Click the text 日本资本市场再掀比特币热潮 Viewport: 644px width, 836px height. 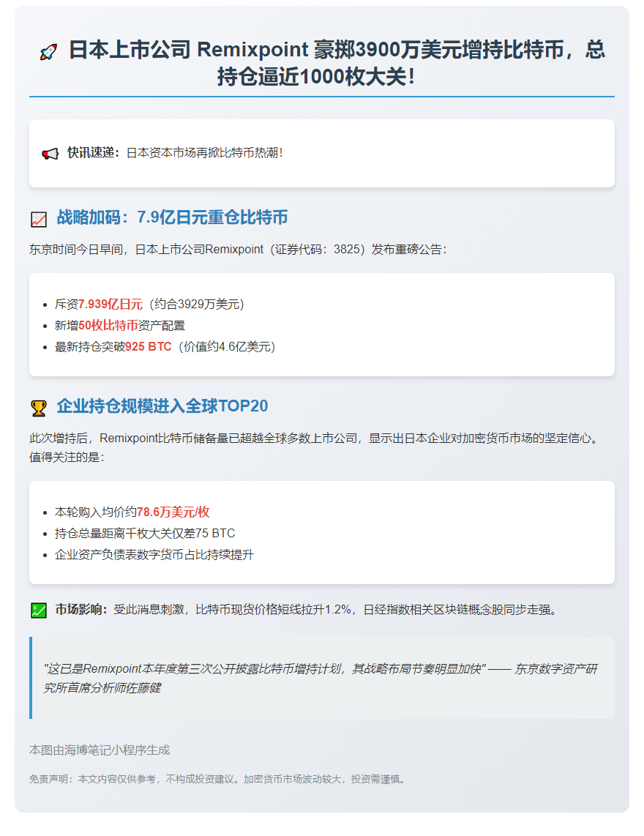204,153
